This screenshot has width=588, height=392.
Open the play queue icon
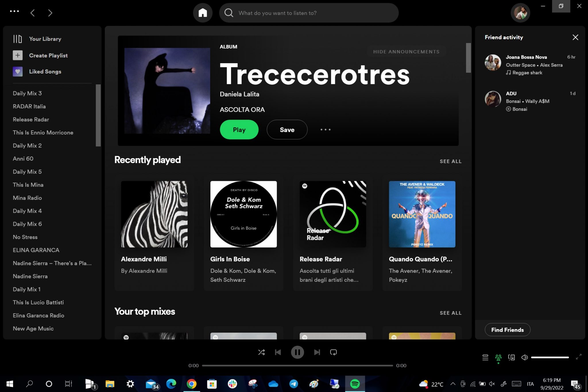tap(485, 358)
